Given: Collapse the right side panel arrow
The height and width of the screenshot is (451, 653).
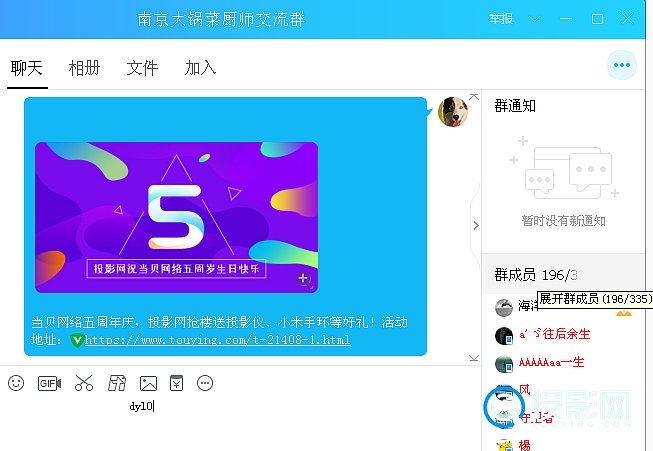Looking at the screenshot, I should 476,225.
